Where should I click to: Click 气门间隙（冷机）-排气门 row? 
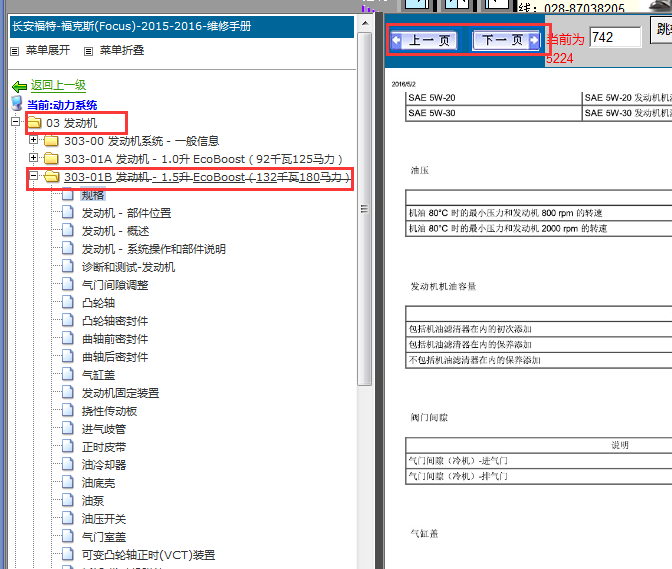pos(539,476)
